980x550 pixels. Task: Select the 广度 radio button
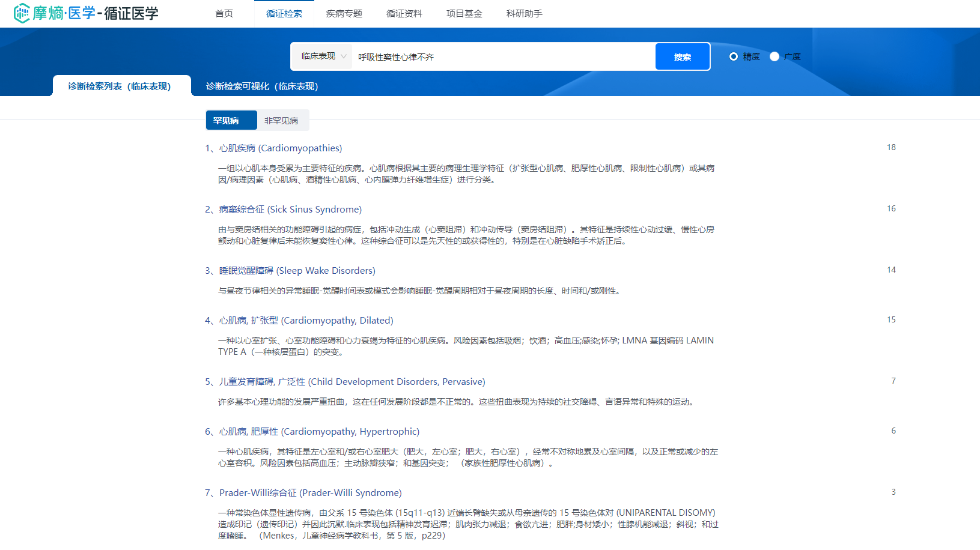[x=775, y=56]
